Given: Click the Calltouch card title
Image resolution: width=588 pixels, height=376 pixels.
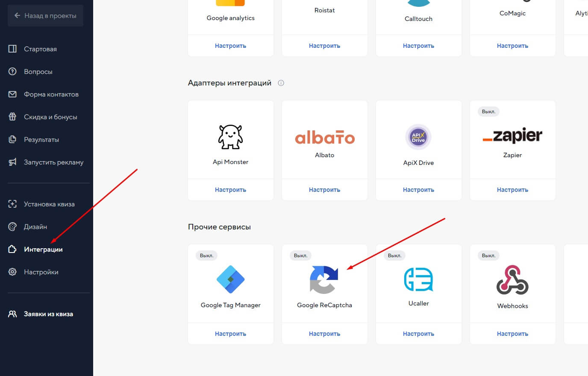Looking at the screenshot, I should (x=418, y=19).
